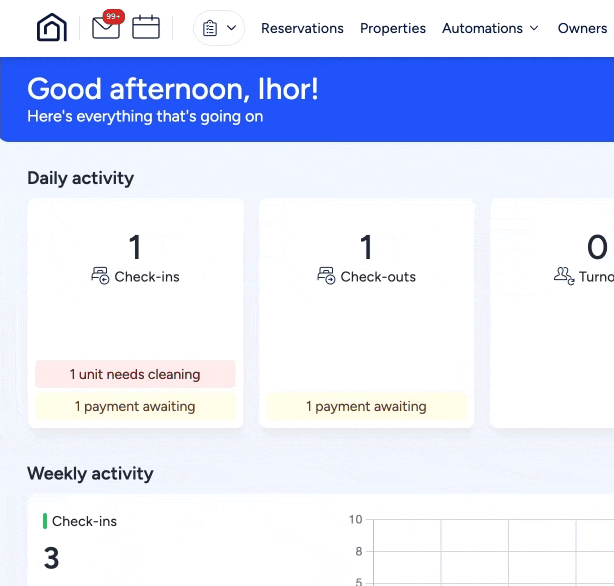The width and height of the screenshot is (614, 586).
Task: Open the inbox mail icon
Action: click(x=106, y=28)
